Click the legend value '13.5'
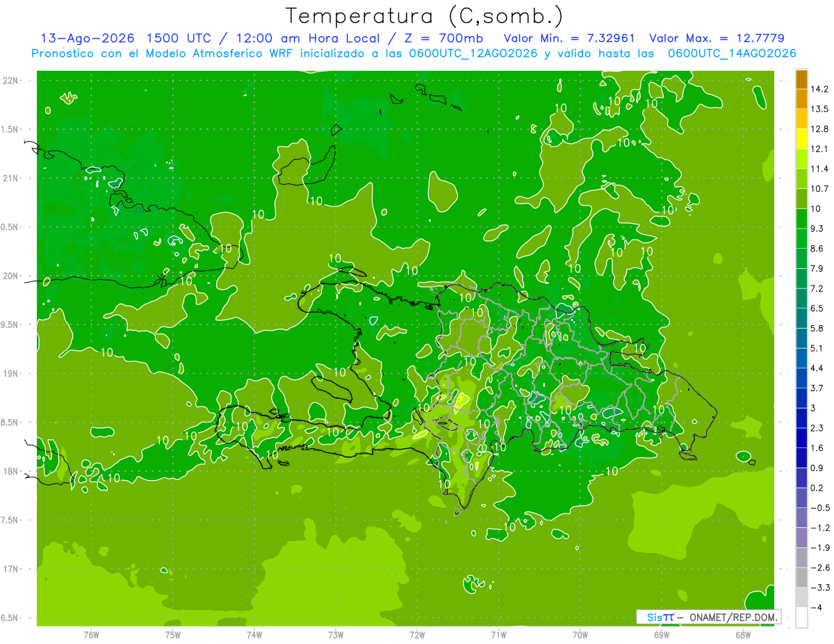 (x=820, y=109)
